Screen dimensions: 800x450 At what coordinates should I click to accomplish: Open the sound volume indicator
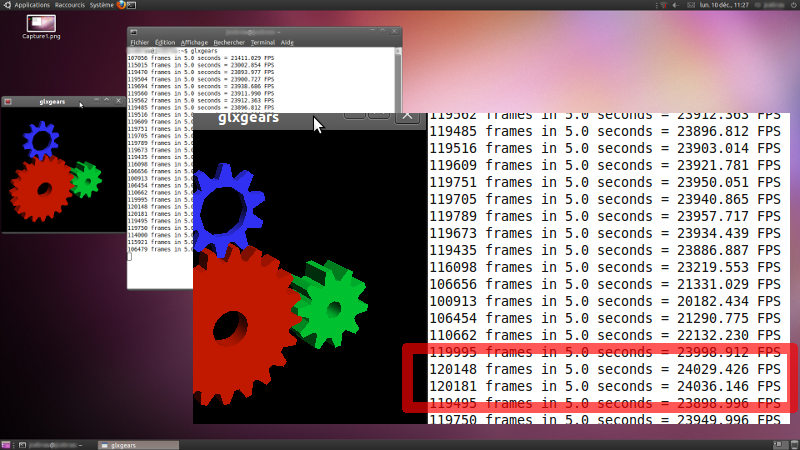(x=676, y=5)
